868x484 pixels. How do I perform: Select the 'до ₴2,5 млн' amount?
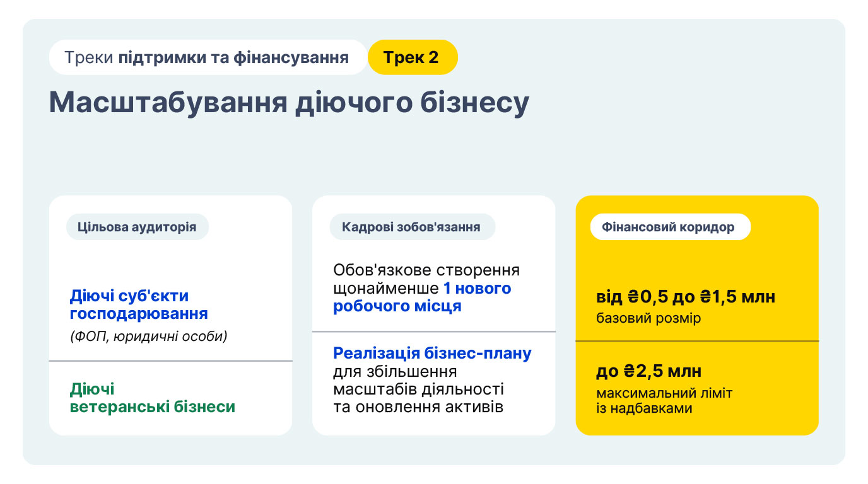pos(648,371)
